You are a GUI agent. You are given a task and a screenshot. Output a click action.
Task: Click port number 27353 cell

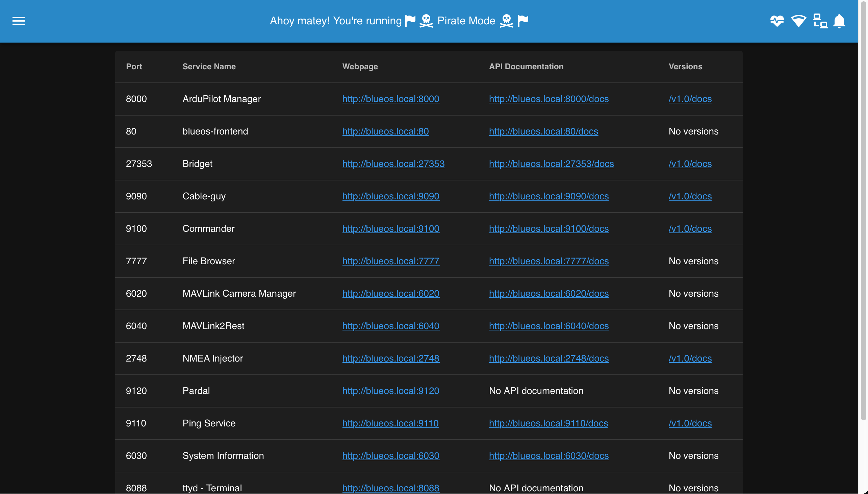tap(139, 164)
